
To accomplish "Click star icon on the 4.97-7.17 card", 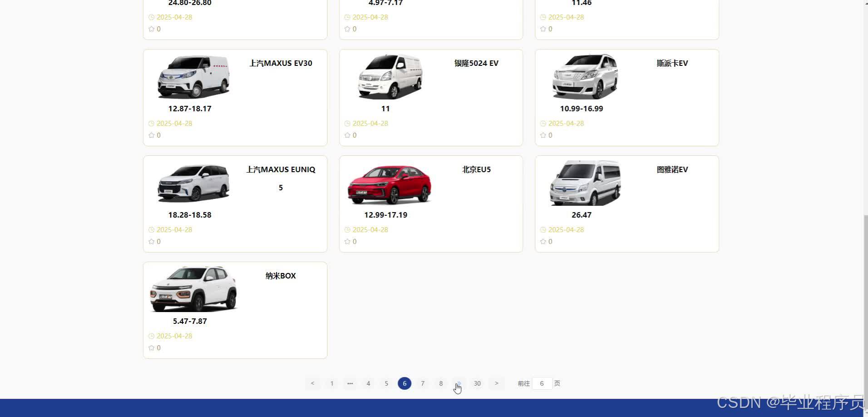I will 347,29.
